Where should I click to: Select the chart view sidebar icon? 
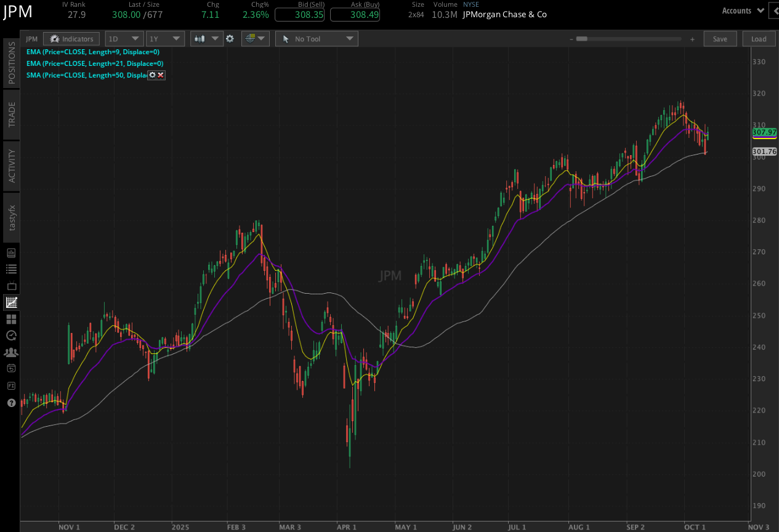(11, 302)
